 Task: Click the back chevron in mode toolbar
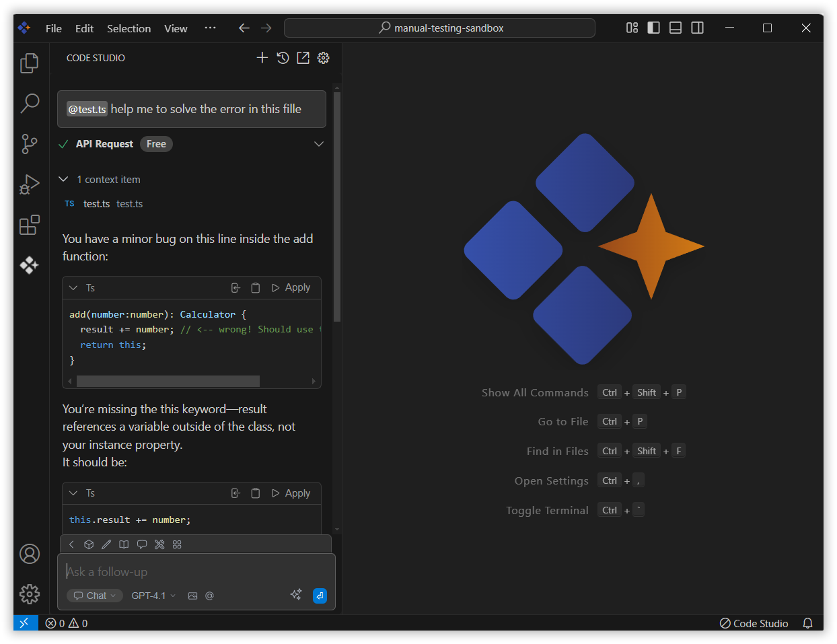71,544
